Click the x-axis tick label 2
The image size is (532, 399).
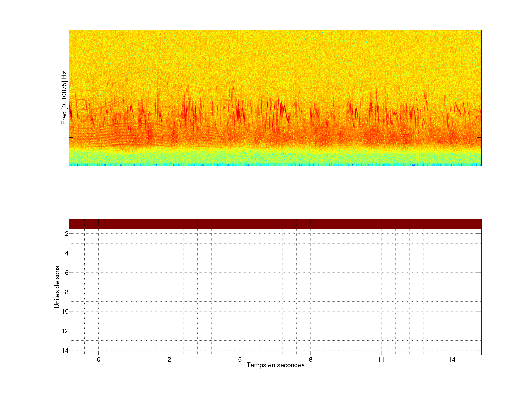point(169,359)
